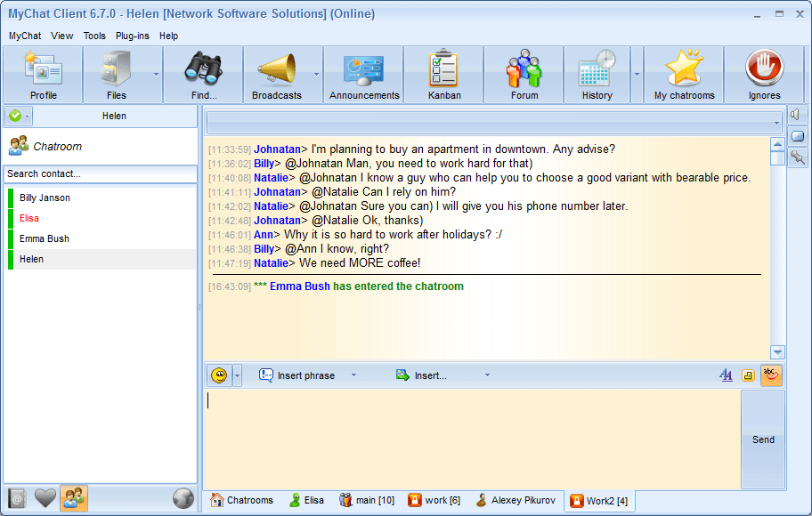Open the Plug-ins menu
Viewport: 812px width, 516px height.
point(132,36)
